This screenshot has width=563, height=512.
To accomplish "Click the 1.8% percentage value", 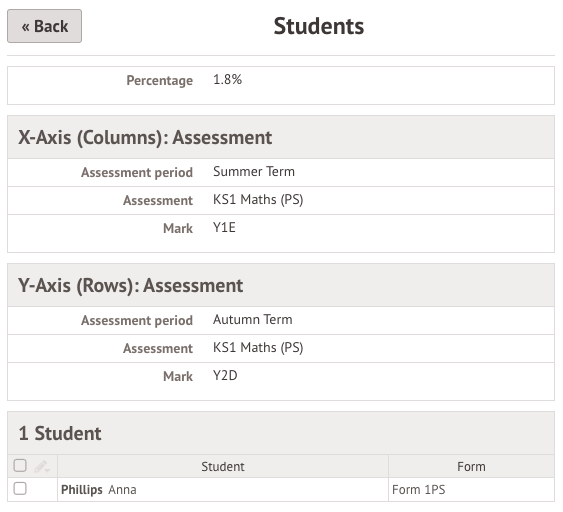I will [228, 80].
